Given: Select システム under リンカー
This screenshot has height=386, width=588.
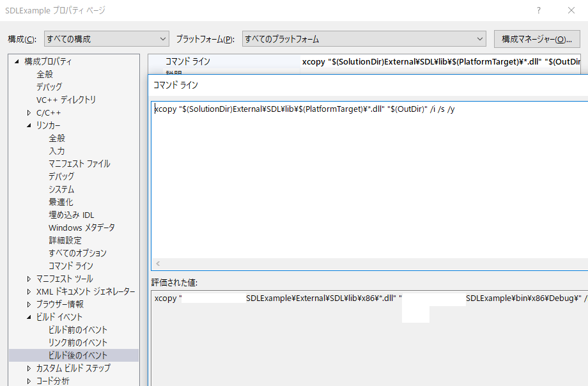Looking at the screenshot, I should [61, 189].
